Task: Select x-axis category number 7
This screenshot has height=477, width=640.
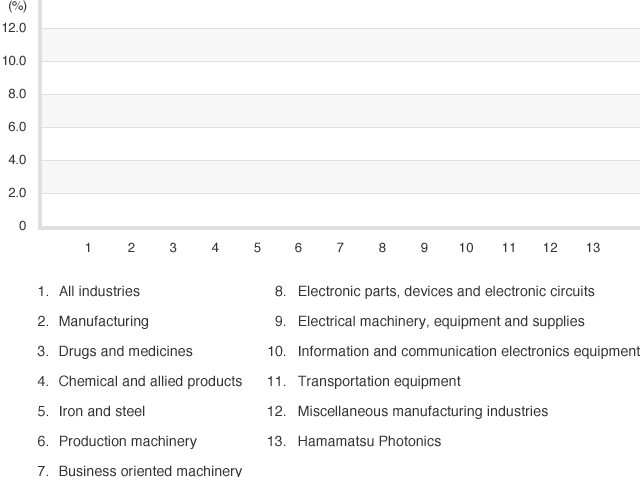Action: pyautogui.click(x=340, y=248)
